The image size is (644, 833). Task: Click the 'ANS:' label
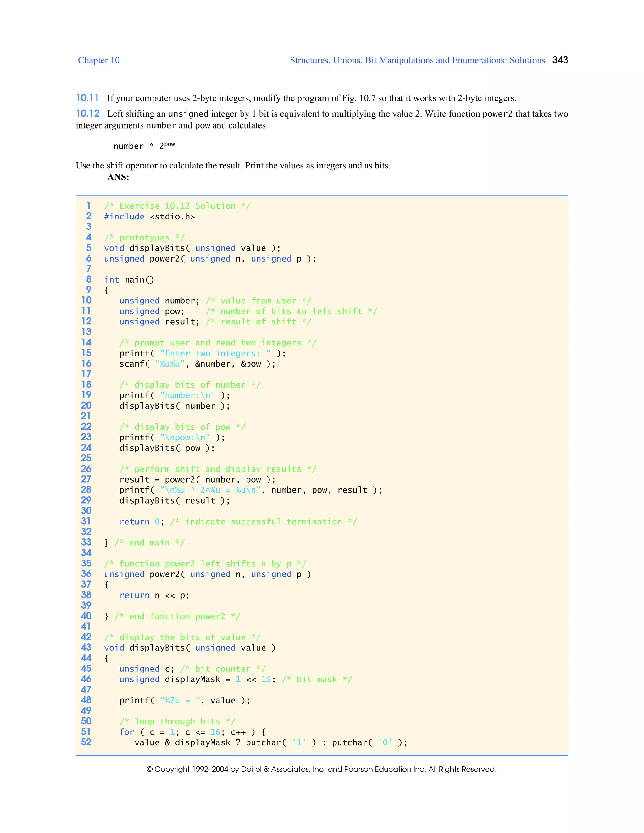pos(118,177)
